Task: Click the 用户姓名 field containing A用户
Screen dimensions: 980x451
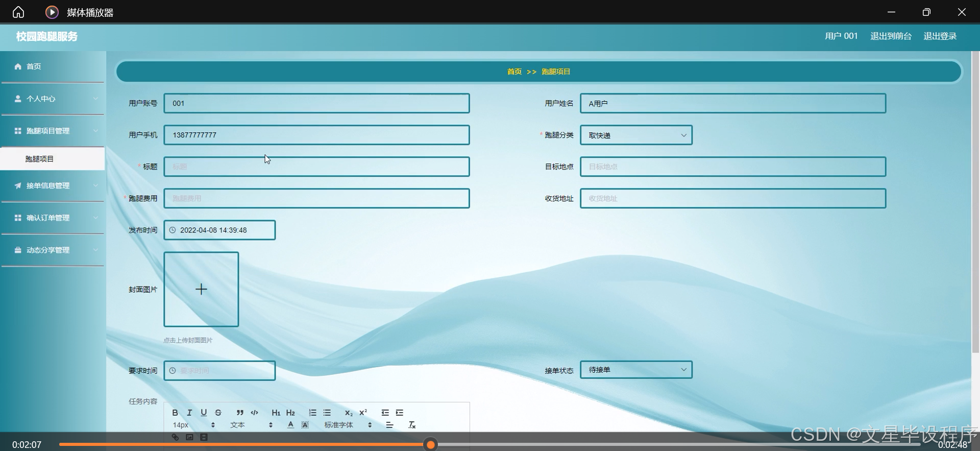Action: click(733, 103)
